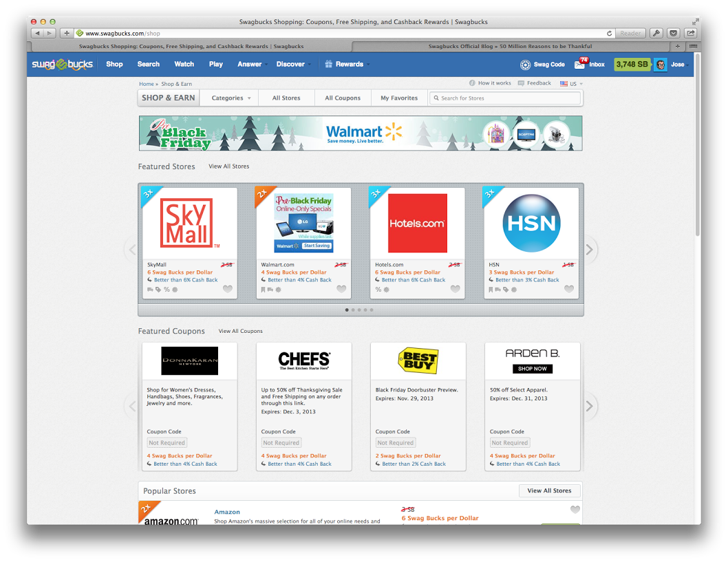Reload the page with the refresh icon
The height and width of the screenshot is (562, 728).
[x=609, y=34]
